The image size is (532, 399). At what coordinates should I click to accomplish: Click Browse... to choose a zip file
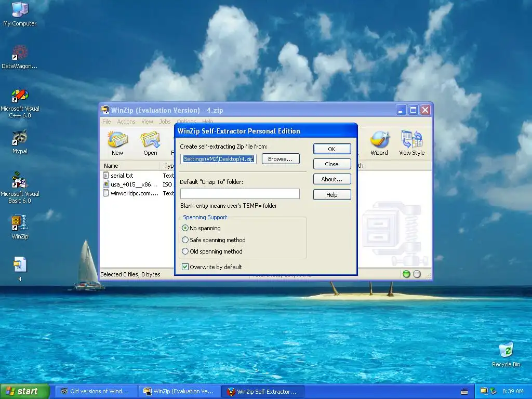pyautogui.click(x=281, y=159)
